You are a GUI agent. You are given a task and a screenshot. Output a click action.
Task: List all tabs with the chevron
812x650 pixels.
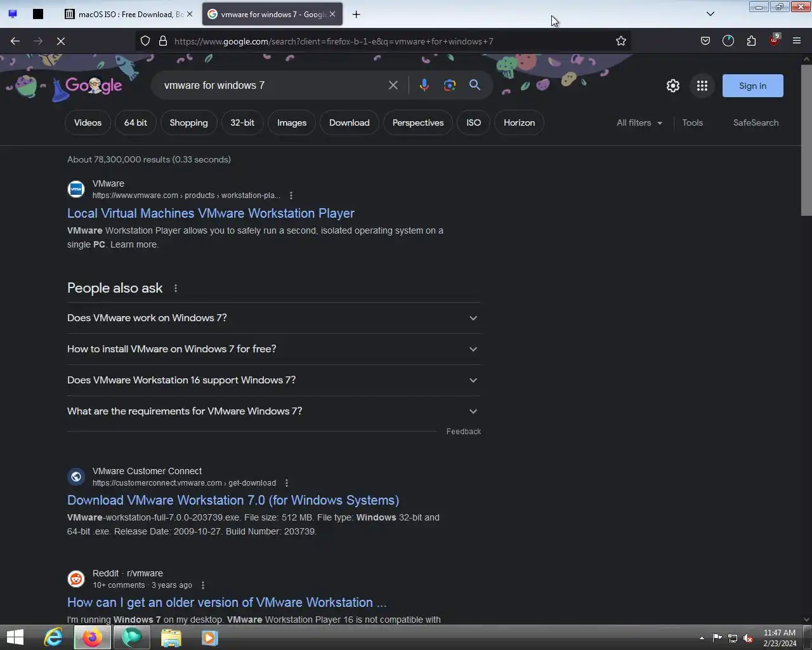(x=710, y=14)
